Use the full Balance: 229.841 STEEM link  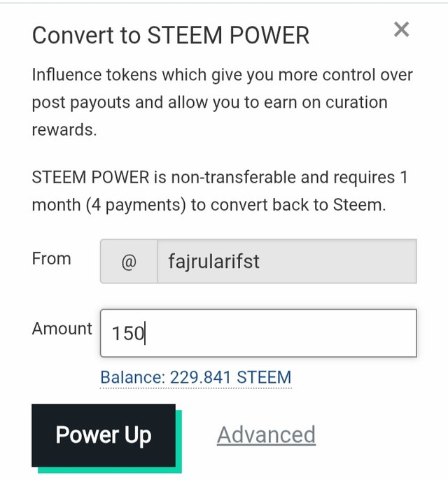[x=196, y=377]
